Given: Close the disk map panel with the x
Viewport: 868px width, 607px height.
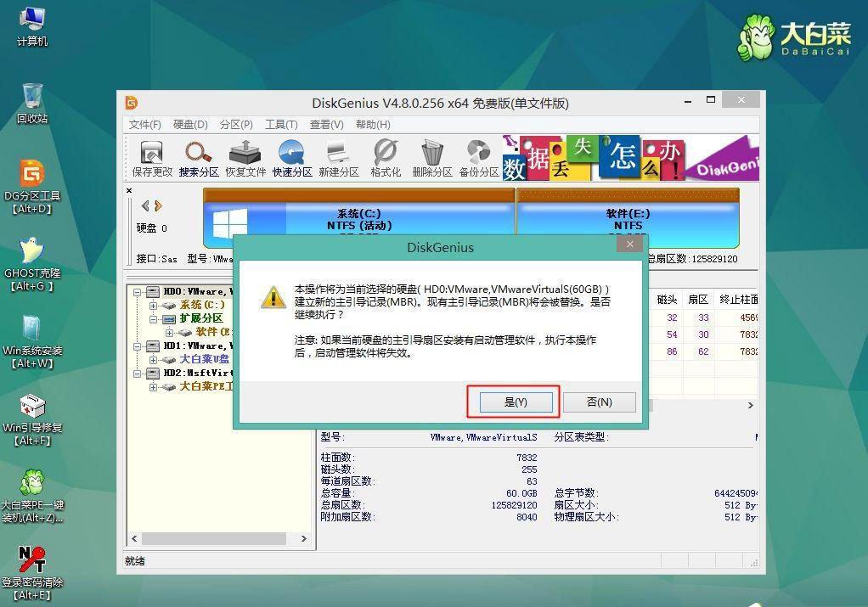Looking at the screenshot, I should (129, 190).
